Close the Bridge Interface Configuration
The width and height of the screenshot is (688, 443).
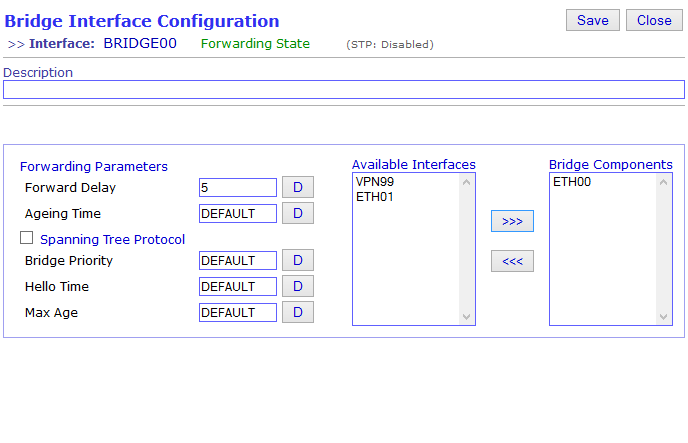(x=654, y=20)
